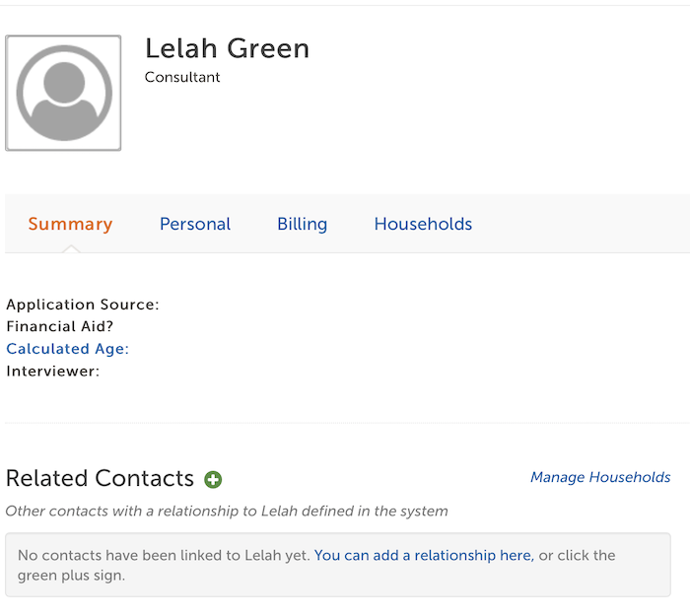
Task: Select the Application Source field label
Action: (83, 305)
